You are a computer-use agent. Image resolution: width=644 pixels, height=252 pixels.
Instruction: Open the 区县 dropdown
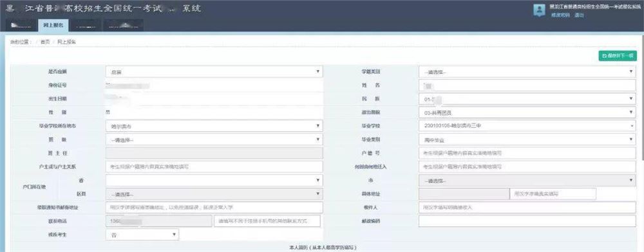click(214, 194)
